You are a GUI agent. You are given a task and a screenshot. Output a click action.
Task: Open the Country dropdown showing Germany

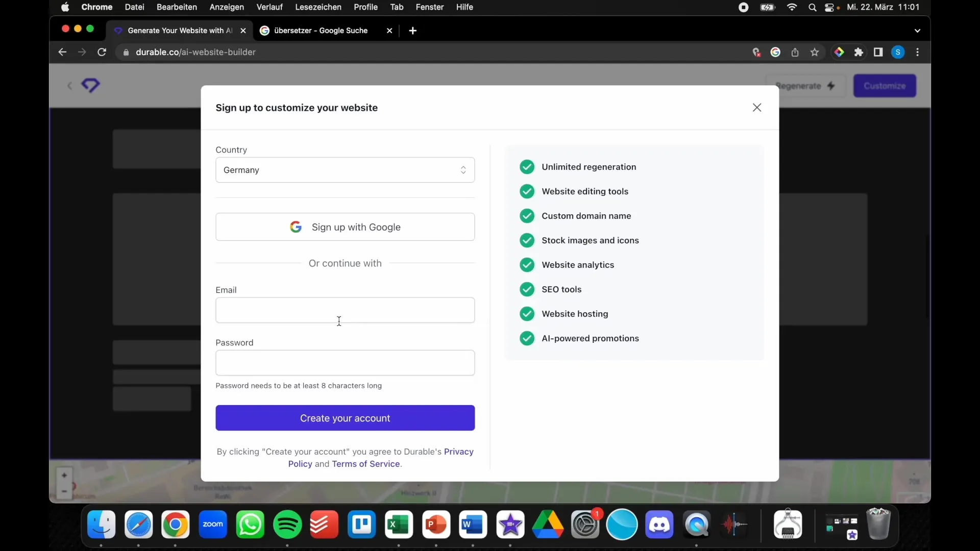pos(345,170)
